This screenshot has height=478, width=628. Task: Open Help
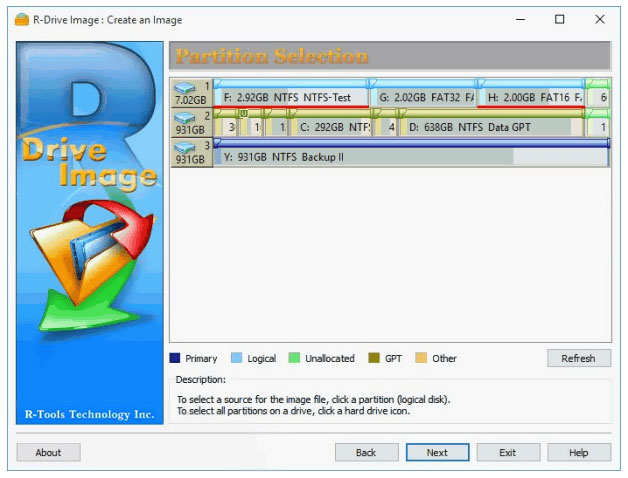click(x=579, y=452)
